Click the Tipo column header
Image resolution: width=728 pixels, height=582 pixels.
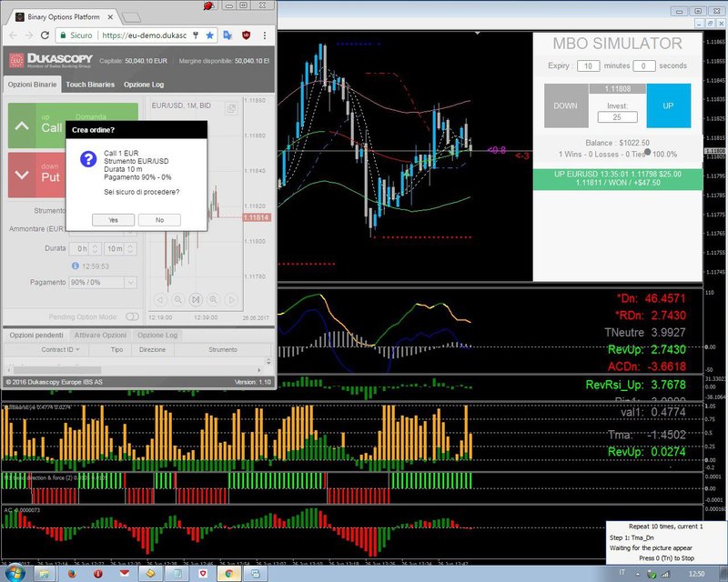116,349
